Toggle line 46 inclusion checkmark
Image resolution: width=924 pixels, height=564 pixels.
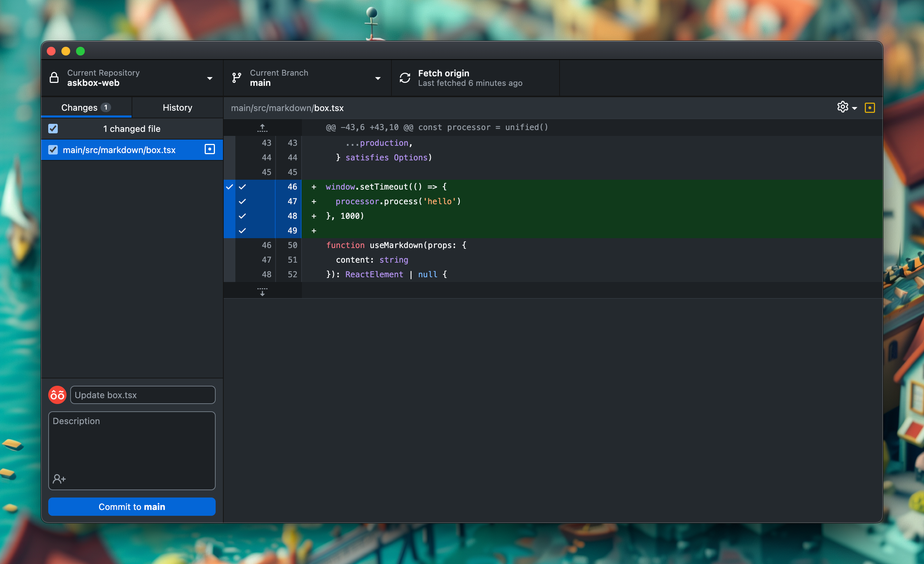pos(242,187)
